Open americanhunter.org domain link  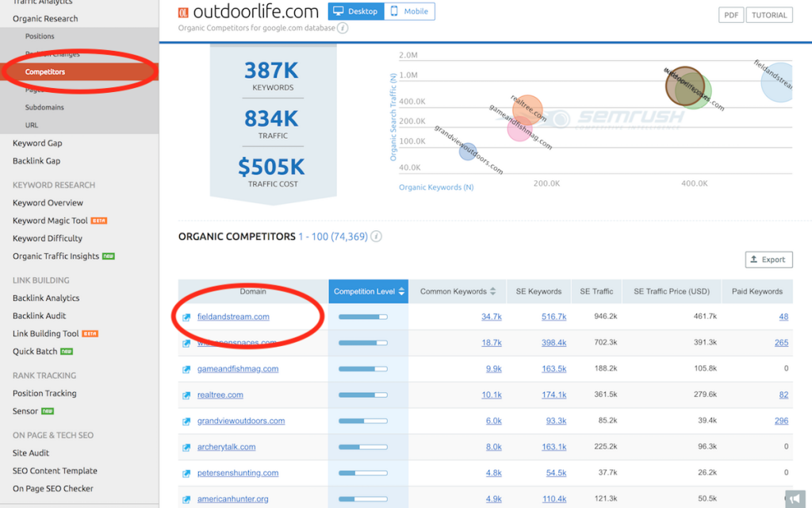(x=232, y=499)
